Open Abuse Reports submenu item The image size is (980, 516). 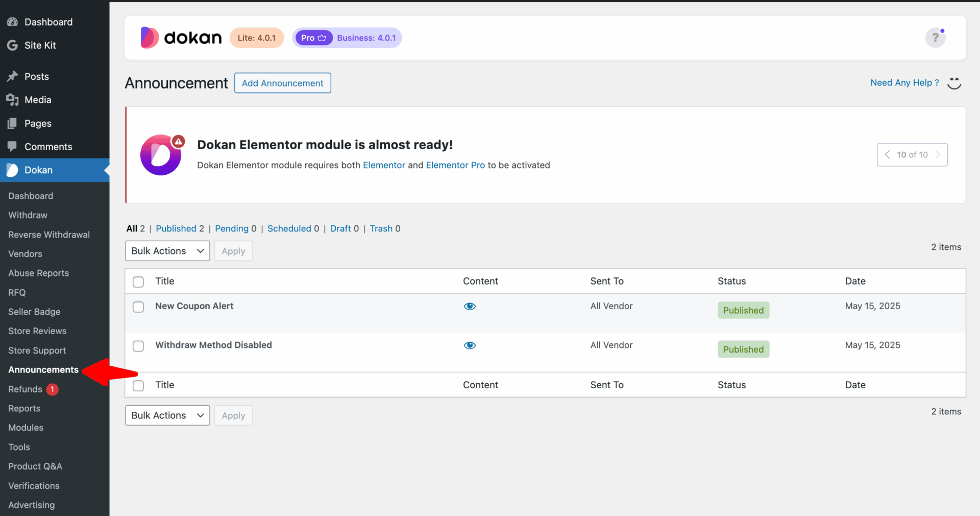pyautogui.click(x=38, y=273)
